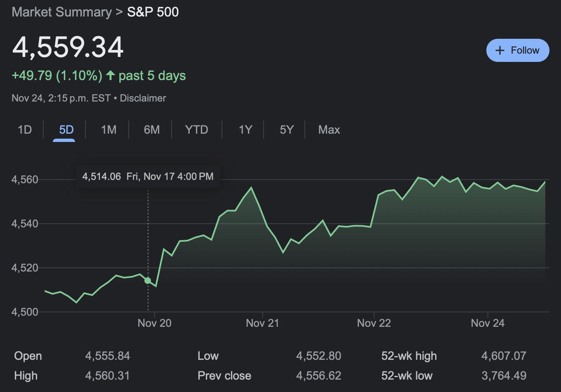Viewport: 561px width, 392px height.
Task: Click the High row label
Action: (x=26, y=375)
